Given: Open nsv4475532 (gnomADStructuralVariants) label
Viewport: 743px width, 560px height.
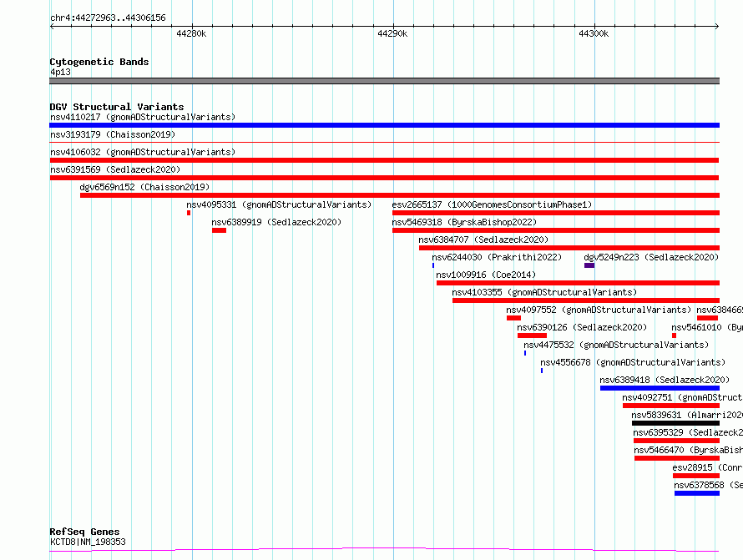Looking at the screenshot, I should [x=616, y=345].
